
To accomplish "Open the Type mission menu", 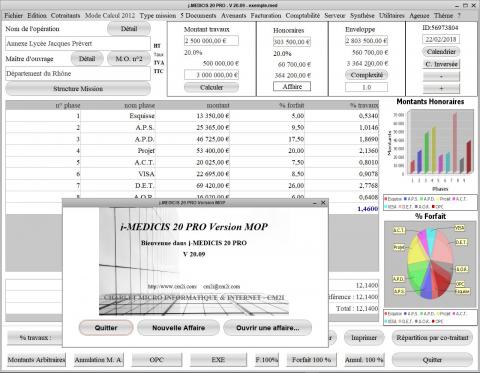I will point(158,16).
